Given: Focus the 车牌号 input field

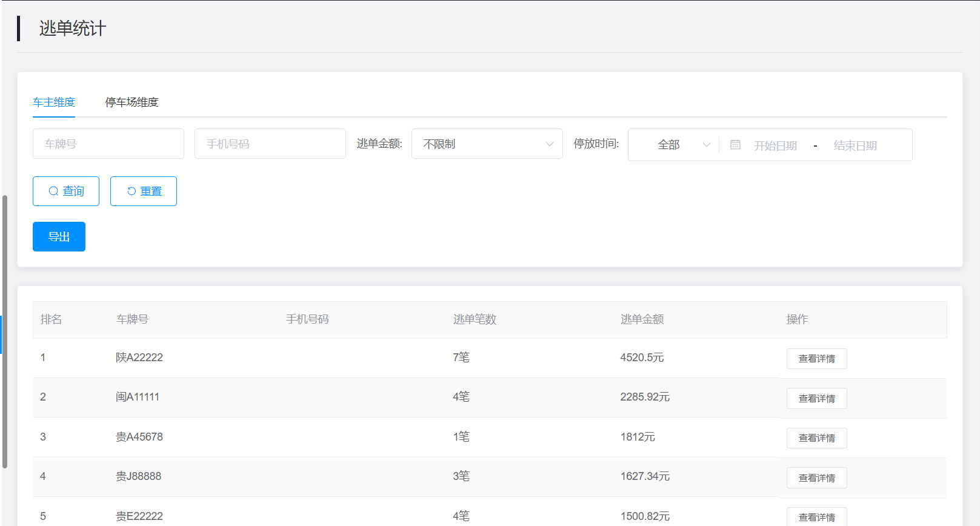Looking at the screenshot, I should 108,144.
